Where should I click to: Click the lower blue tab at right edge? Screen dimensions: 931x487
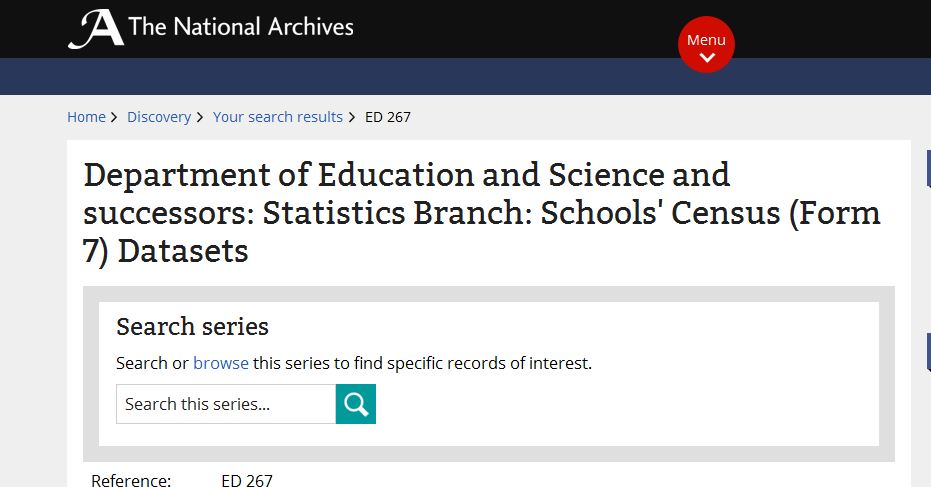pyautogui.click(x=929, y=352)
